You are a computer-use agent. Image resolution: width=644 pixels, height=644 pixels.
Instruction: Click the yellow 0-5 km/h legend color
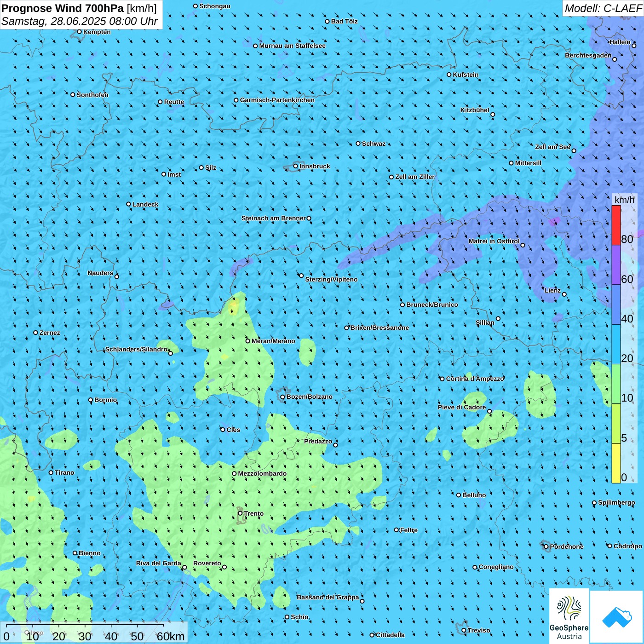click(x=616, y=463)
